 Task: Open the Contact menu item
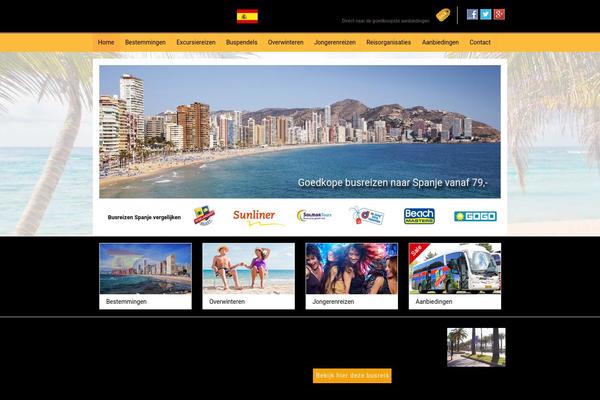pyautogui.click(x=480, y=42)
